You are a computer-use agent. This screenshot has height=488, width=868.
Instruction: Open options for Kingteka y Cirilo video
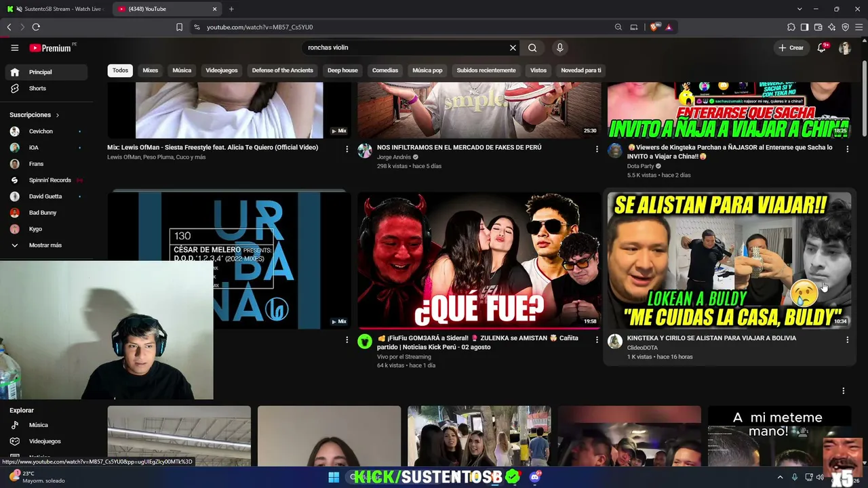[847, 340]
